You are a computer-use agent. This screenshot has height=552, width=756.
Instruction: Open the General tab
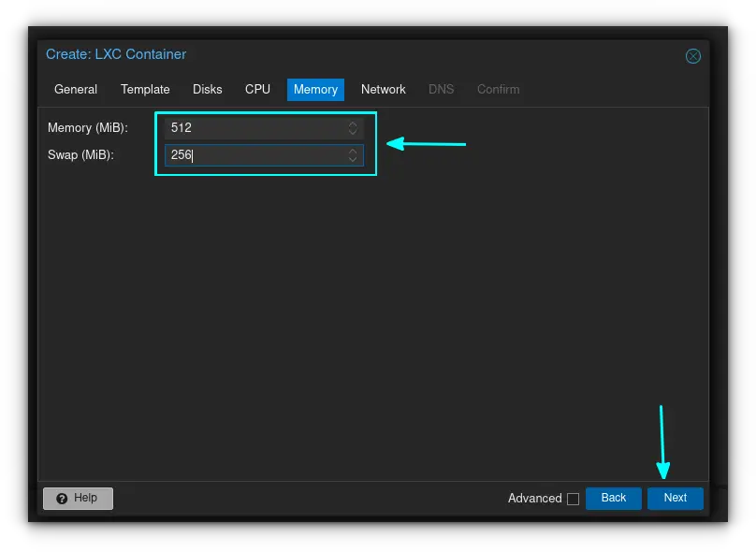(x=76, y=89)
